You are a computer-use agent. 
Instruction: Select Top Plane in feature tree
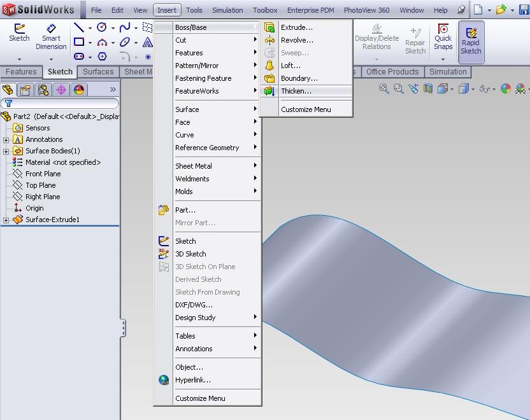click(41, 185)
